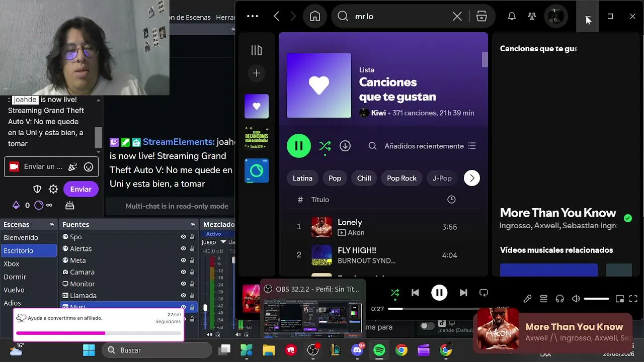
Task: Skip to previous track
Action: [415, 293]
